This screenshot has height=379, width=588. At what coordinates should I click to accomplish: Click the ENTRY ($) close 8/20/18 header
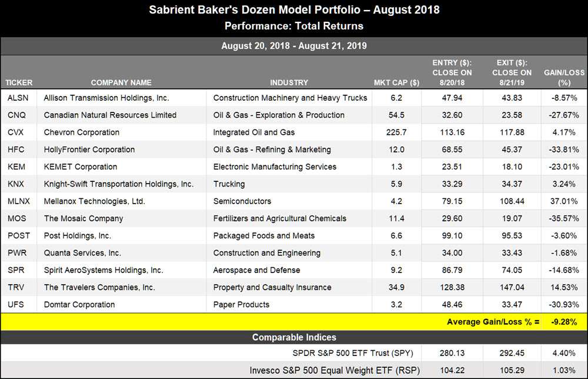pyautogui.click(x=452, y=73)
